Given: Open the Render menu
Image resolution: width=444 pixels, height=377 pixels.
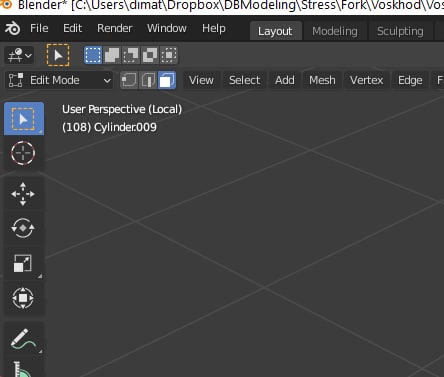Looking at the screenshot, I should [115, 28].
